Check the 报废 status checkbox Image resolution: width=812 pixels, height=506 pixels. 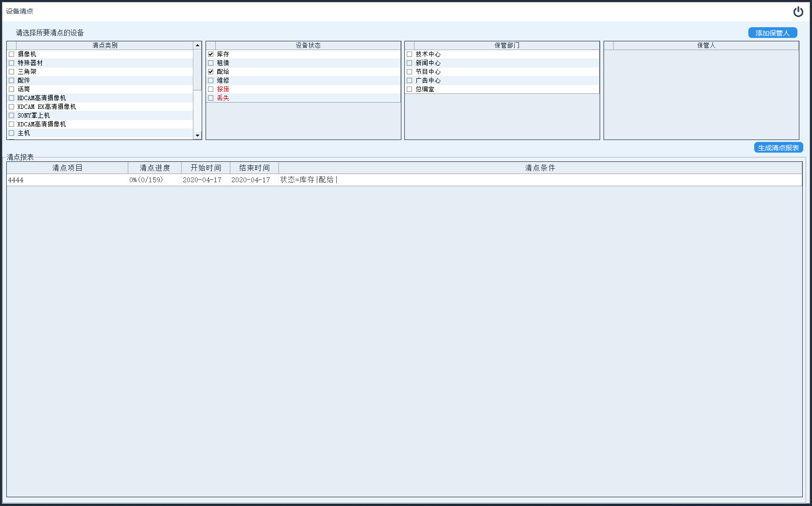[x=211, y=89]
